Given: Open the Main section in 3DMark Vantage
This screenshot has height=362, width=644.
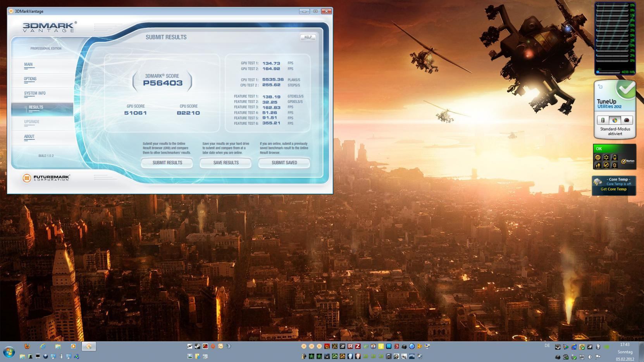Looking at the screenshot, I should 28,65.
